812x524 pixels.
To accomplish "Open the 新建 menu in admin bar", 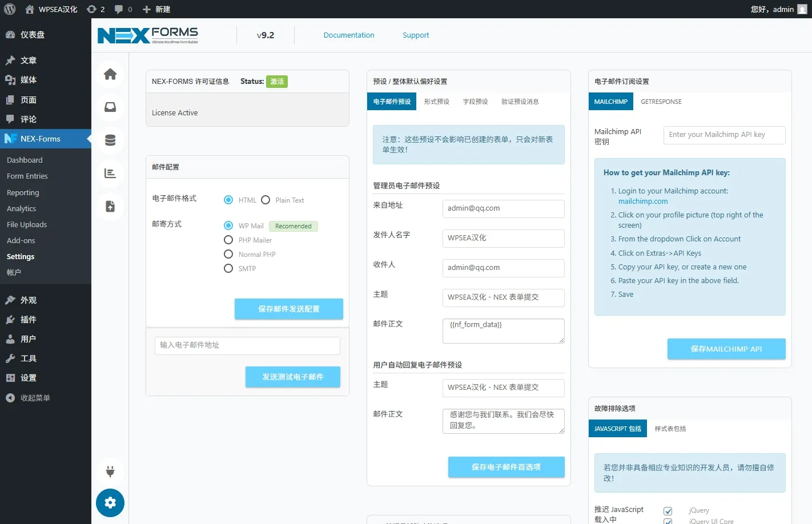I will [156, 9].
